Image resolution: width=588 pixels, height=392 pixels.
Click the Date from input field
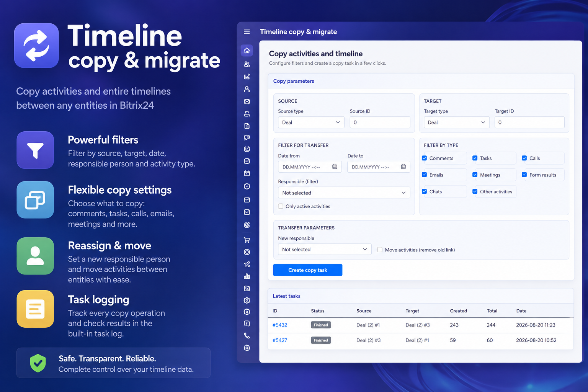(310, 167)
